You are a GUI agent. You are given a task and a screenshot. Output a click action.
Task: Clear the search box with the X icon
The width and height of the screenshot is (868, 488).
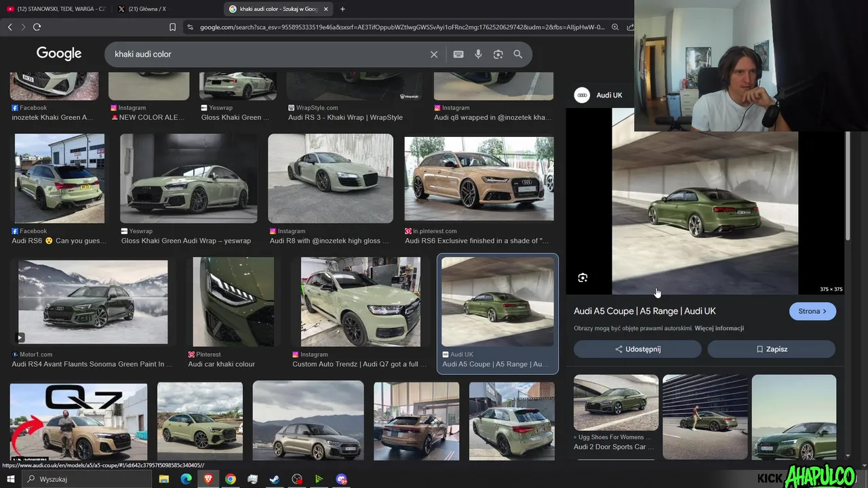coord(434,54)
